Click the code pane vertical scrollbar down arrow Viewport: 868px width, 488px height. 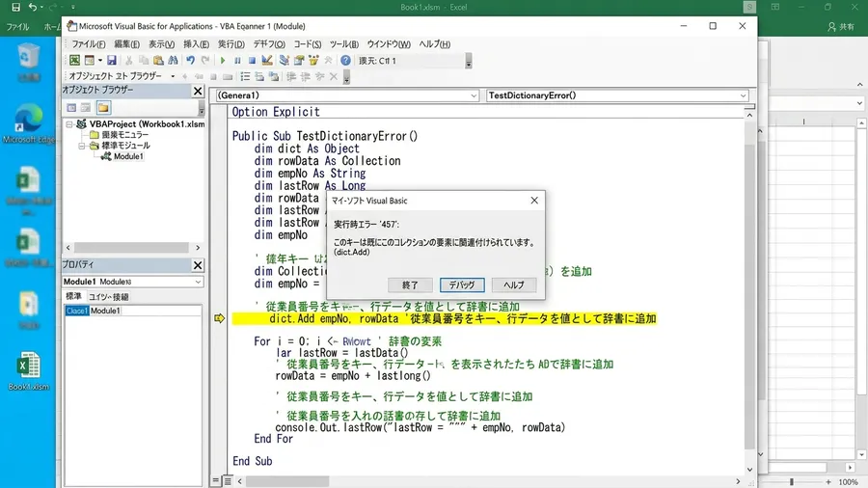(749, 469)
